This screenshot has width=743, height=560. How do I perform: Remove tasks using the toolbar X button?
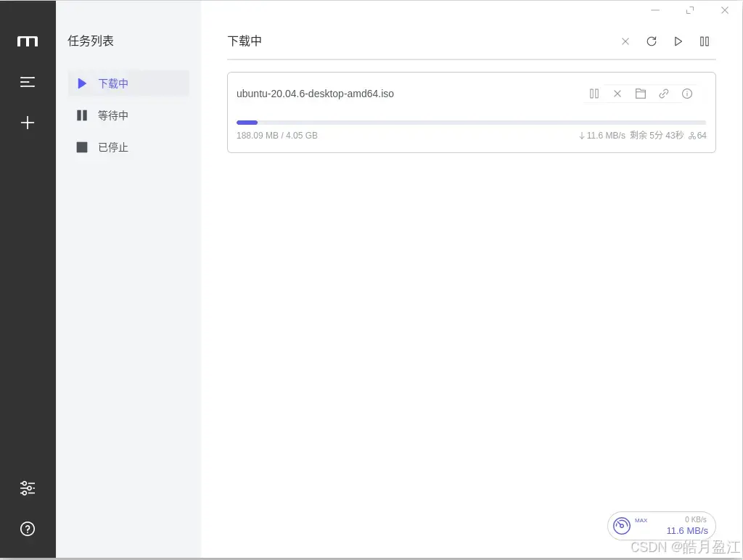point(625,41)
